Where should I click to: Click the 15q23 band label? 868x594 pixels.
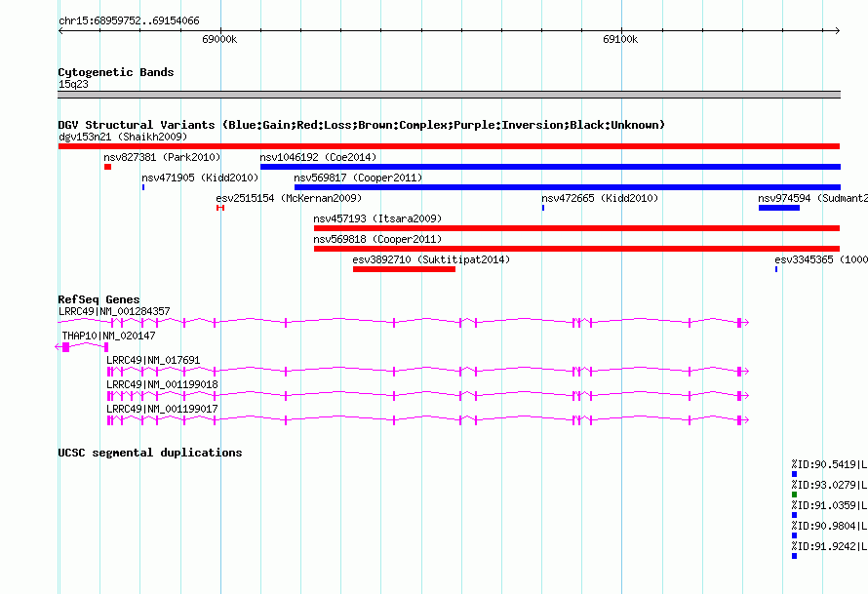coord(73,84)
